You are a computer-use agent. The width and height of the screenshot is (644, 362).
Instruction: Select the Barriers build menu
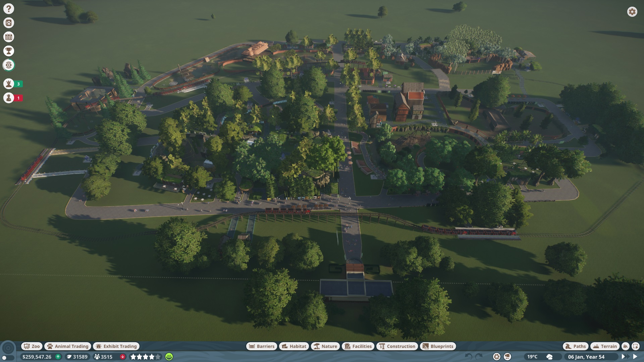click(262, 346)
